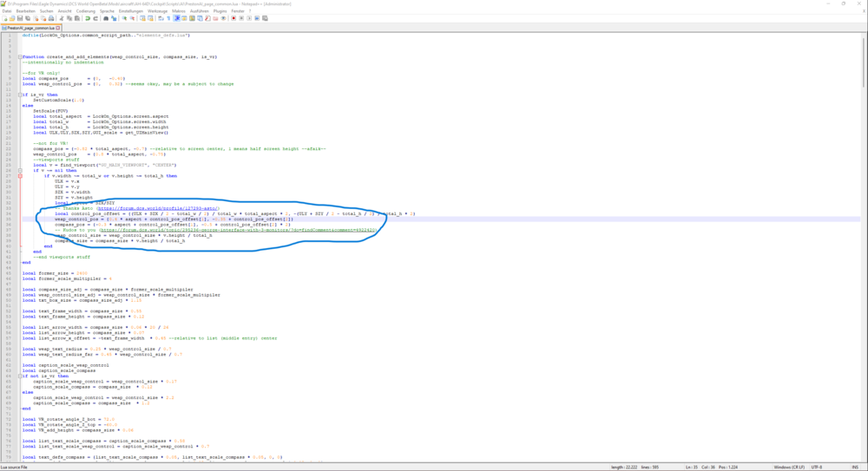This screenshot has height=471, width=868.
Task: Click the Save file disk icon
Action: pos(20,18)
